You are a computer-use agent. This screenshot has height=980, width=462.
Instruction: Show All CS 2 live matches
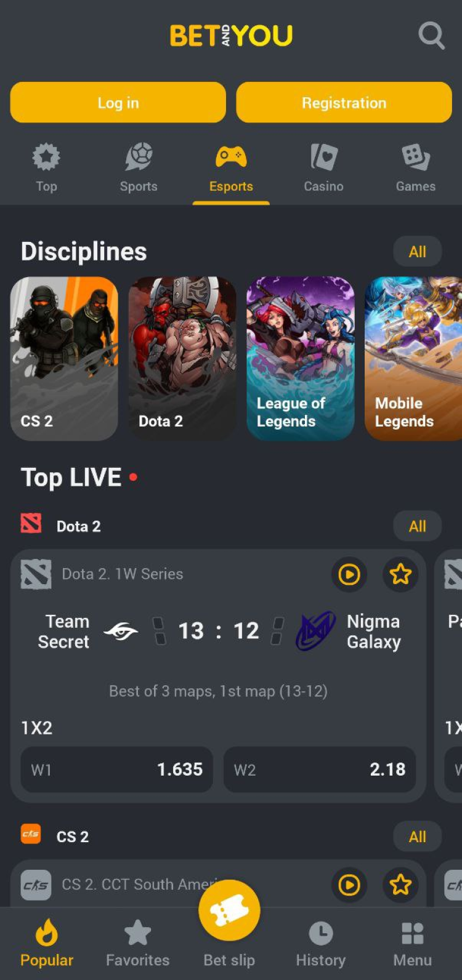[418, 837]
